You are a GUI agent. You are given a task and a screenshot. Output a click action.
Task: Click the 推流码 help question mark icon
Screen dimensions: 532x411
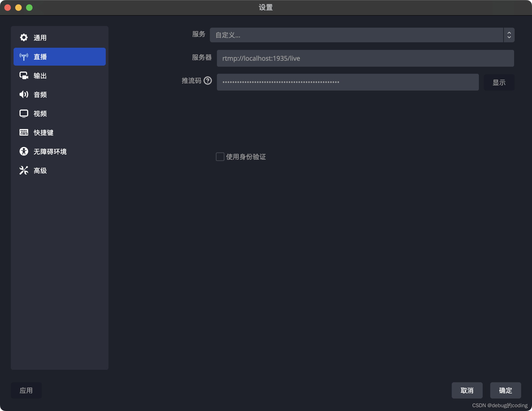[x=208, y=81]
